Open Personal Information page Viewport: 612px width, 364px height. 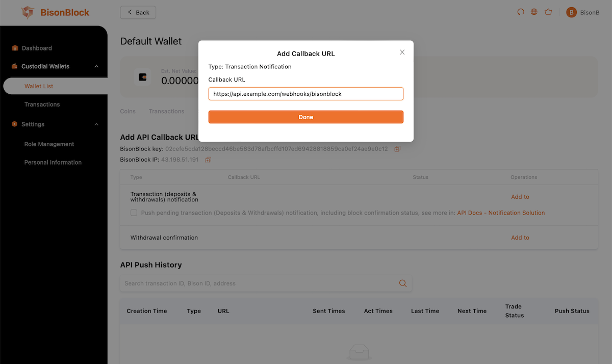pyautogui.click(x=53, y=163)
